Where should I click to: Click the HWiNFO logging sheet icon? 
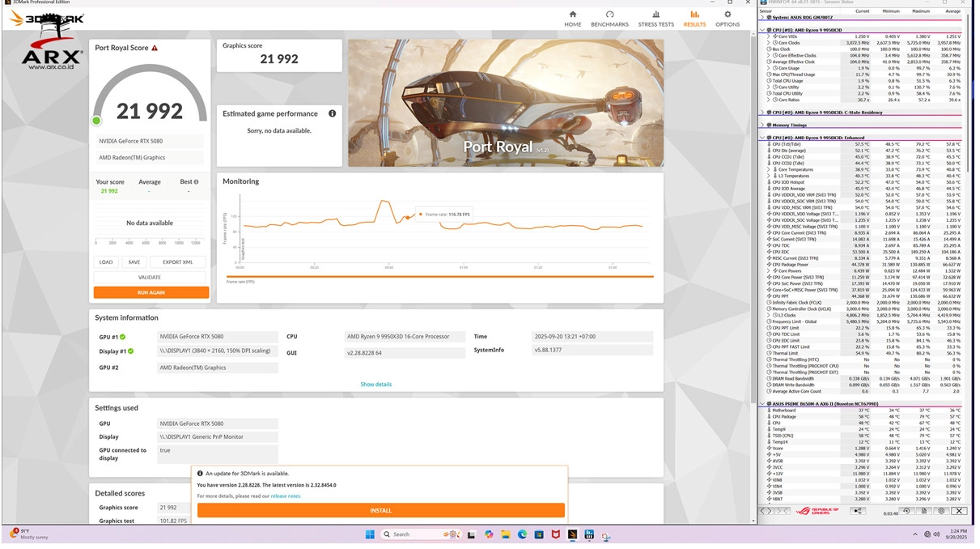click(x=924, y=511)
